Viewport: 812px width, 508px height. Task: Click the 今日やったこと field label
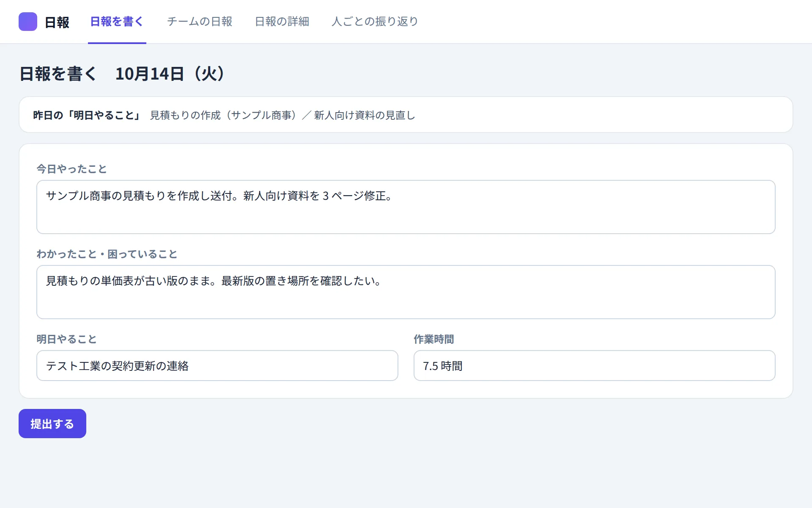click(x=71, y=169)
